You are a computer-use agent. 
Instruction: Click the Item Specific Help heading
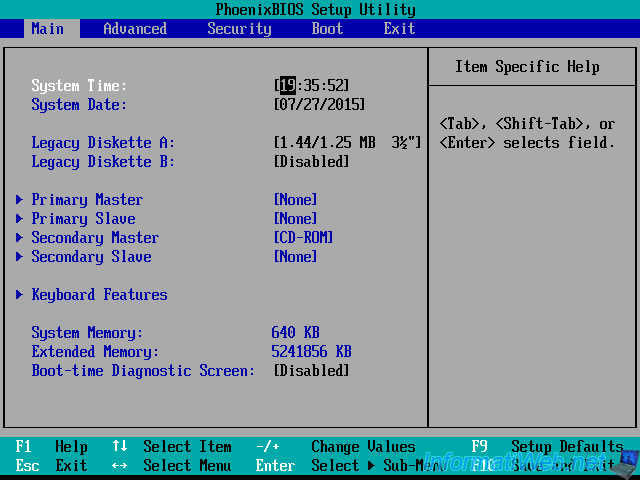527,67
